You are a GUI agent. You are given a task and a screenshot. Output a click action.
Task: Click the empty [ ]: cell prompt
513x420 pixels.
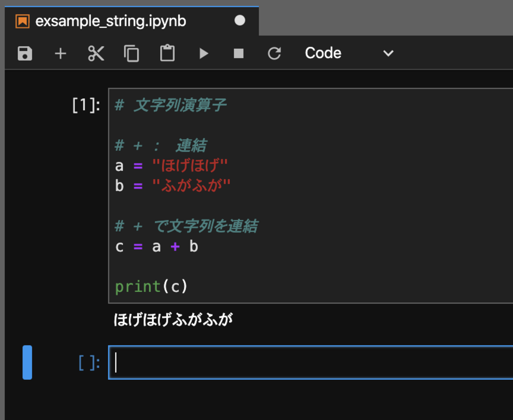tap(89, 363)
